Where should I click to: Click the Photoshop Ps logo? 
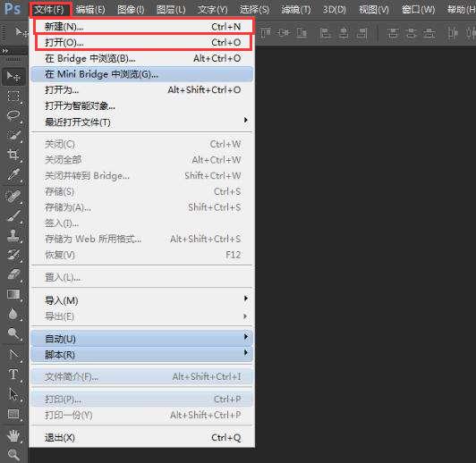[13, 8]
